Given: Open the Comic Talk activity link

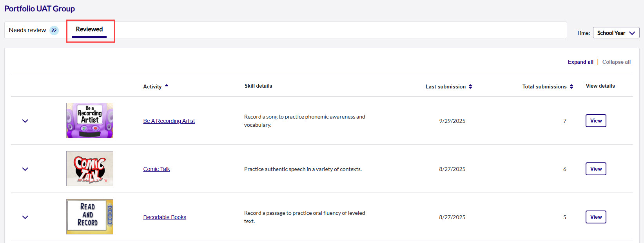Looking at the screenshot, I should pyautogui.click(x=156, y=169).
